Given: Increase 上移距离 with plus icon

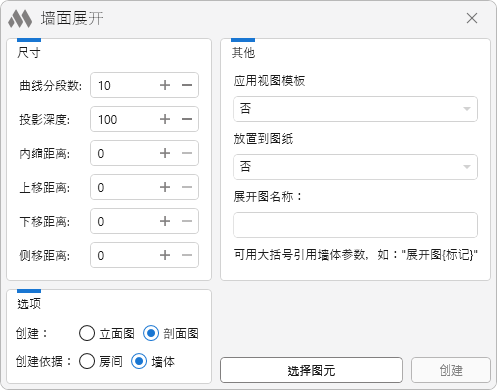Looking at the screenshot, I should coord(165,187).
